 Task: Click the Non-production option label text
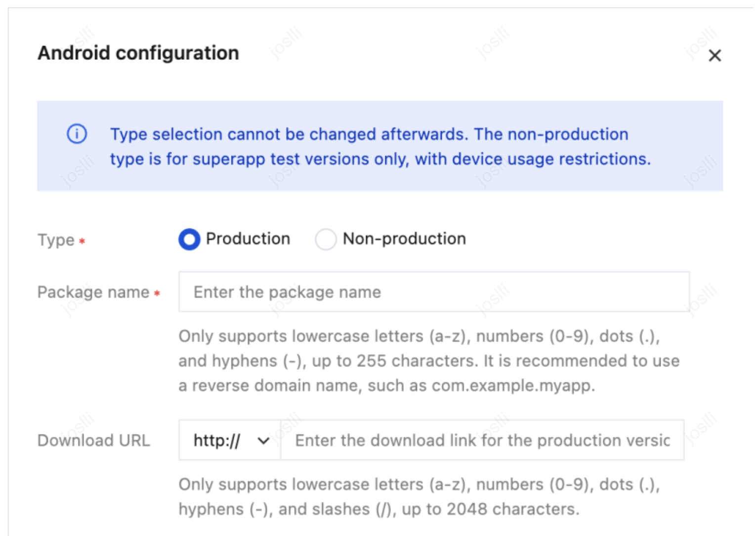[404, 239]
